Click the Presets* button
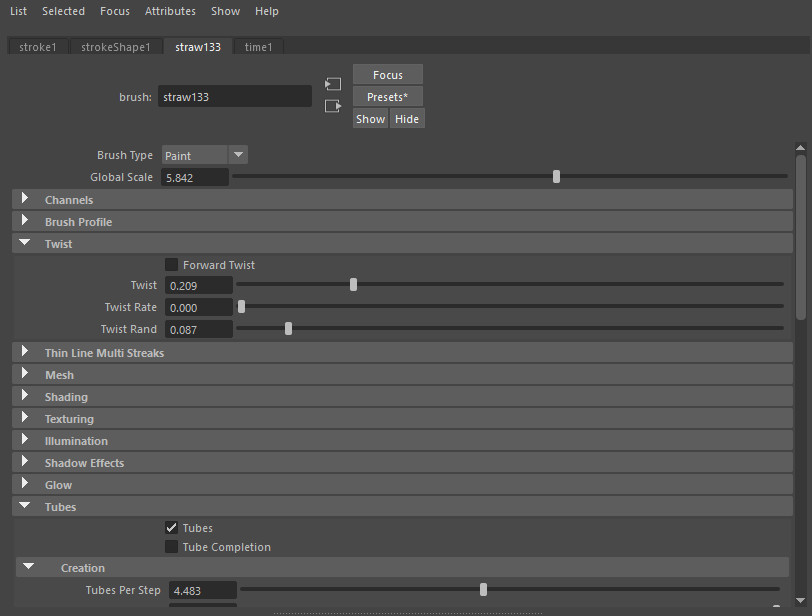The width and height of the screenshot is (812, 616). point(388,97)
